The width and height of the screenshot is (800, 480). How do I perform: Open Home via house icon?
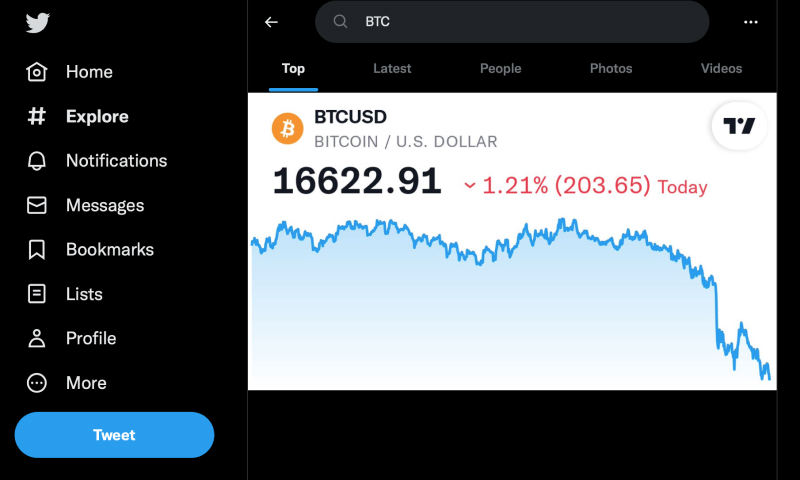pos(37,72)
